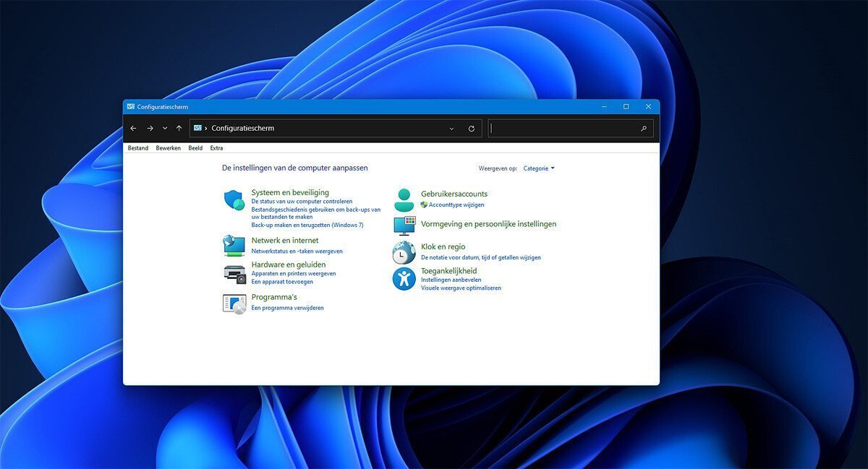
Task: Open the Systeem en beveiliging shield icon
Action: 234,200
